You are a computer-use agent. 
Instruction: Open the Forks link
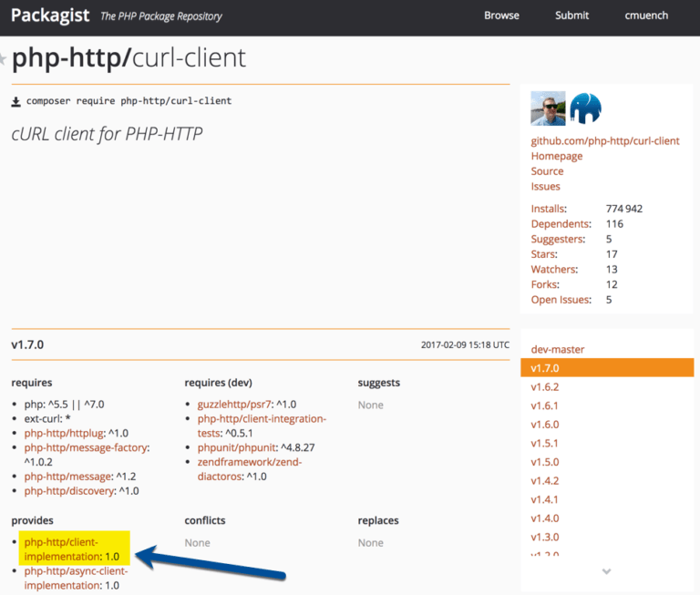point(545,285)
